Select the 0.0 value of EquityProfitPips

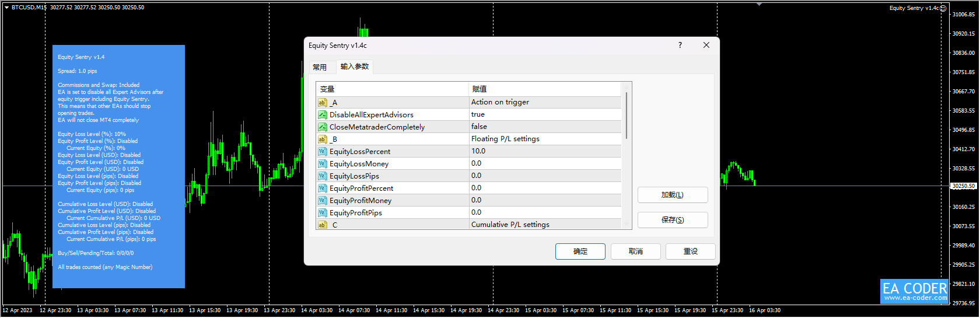(x=545, y=212)
